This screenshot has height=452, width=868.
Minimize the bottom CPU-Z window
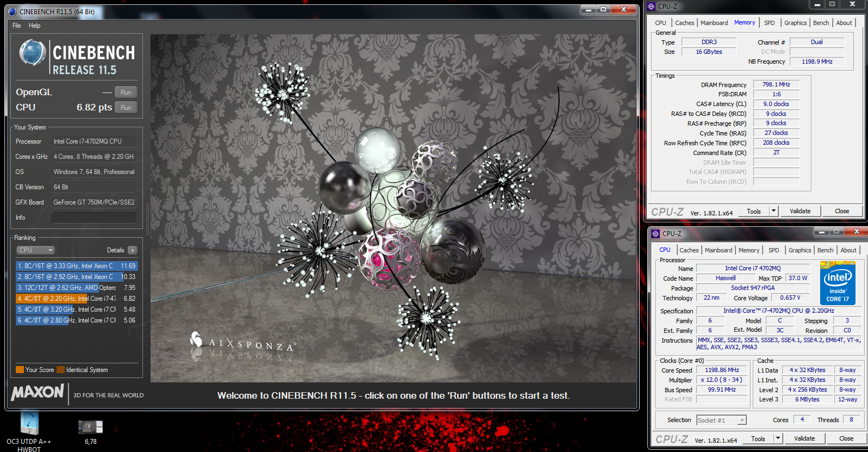pyautogui.click(x=821, y=232)
